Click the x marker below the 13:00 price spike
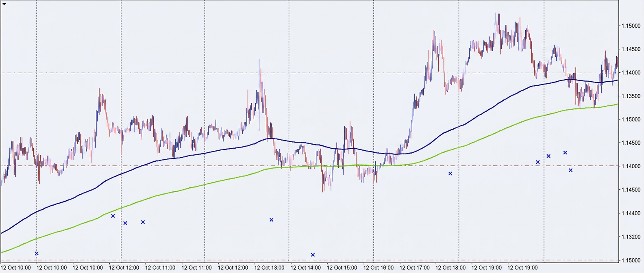This screenshot has width=644, height=273. 272,220
